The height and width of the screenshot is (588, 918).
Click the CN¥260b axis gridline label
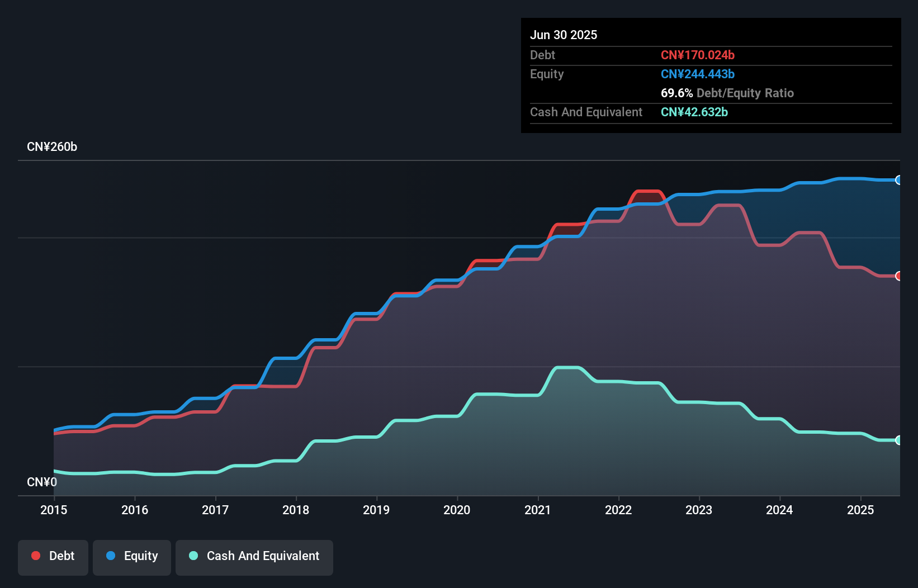coord(53,146)
